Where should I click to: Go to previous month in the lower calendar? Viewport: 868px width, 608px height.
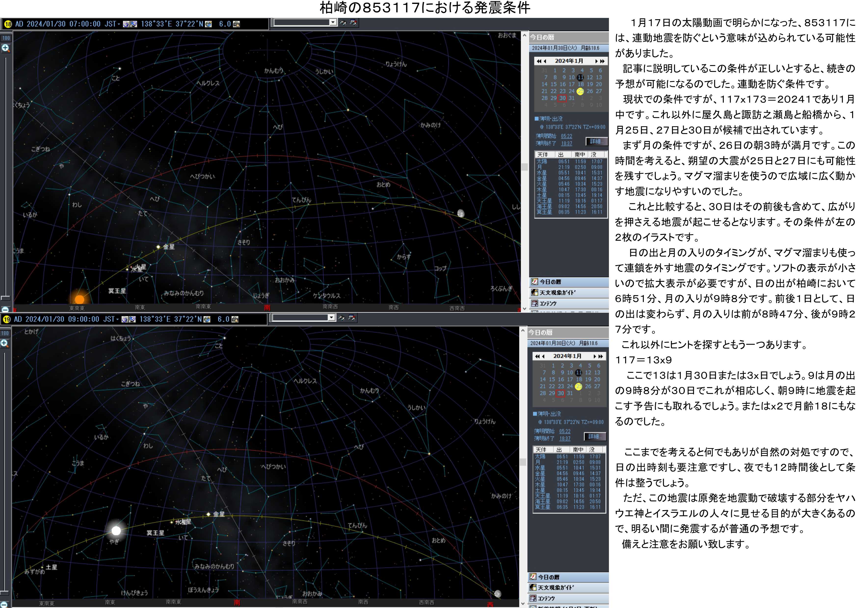coord(544,356)
